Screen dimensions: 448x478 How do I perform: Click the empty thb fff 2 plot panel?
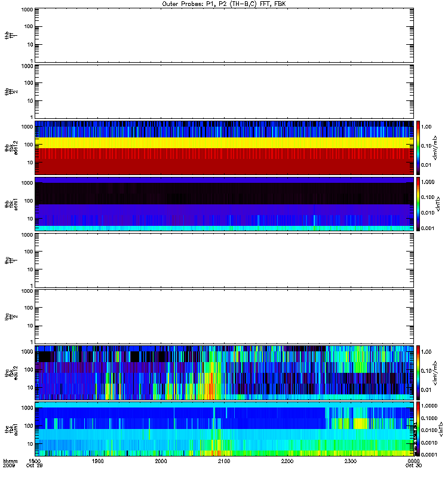click(224, 91)
